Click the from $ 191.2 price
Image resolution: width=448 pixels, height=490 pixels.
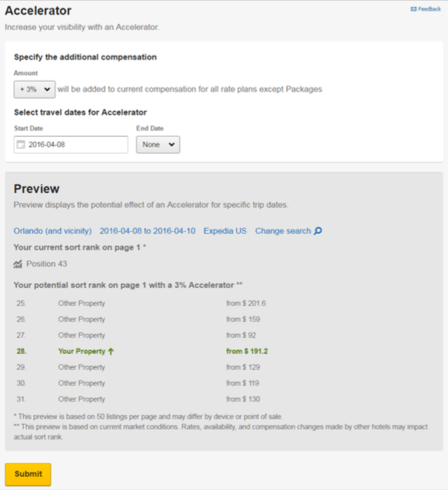point(247,351)
